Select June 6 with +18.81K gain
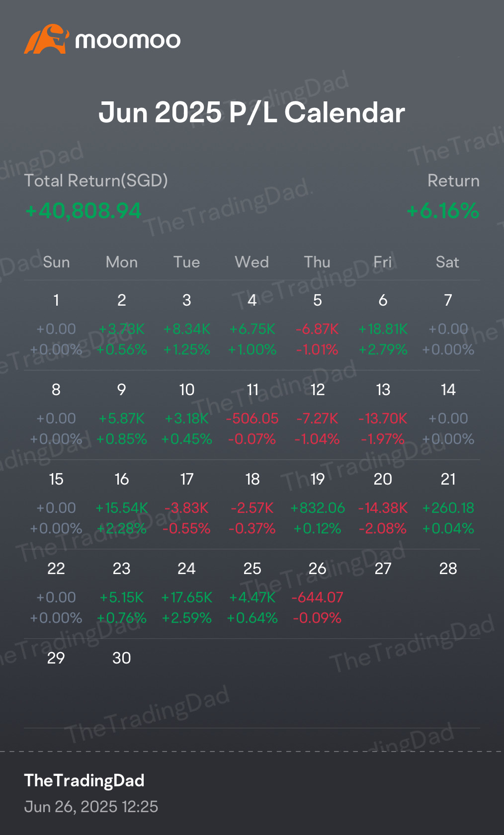 click(x=383, y=325)
